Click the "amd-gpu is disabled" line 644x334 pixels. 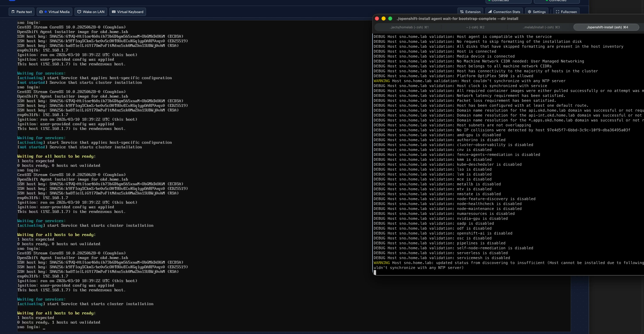pos(437,135)
